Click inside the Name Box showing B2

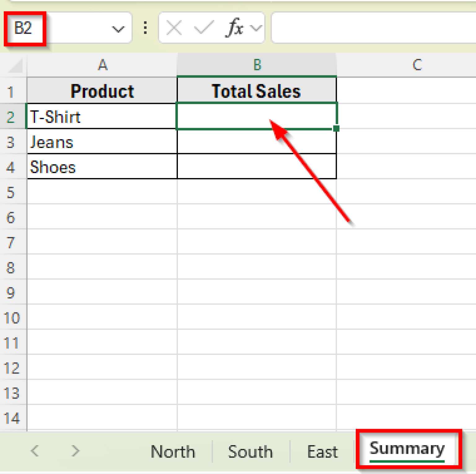[25, 28]
